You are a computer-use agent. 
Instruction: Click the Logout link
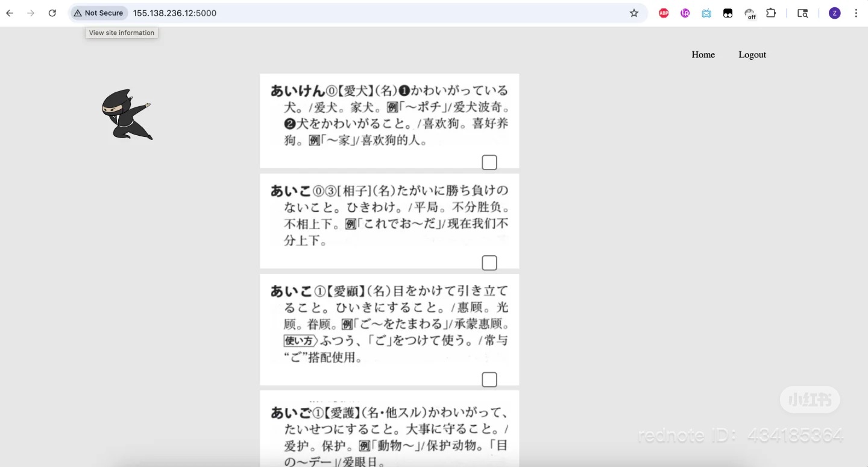coord(752,54)
